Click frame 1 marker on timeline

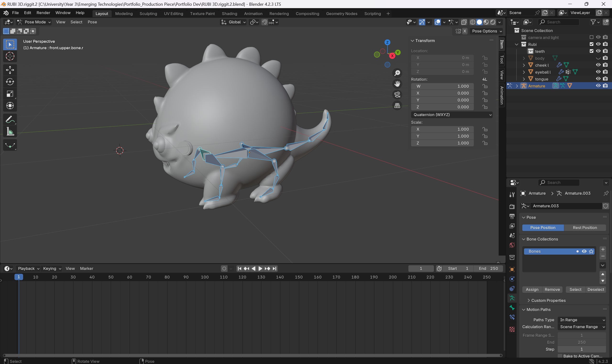18,277
